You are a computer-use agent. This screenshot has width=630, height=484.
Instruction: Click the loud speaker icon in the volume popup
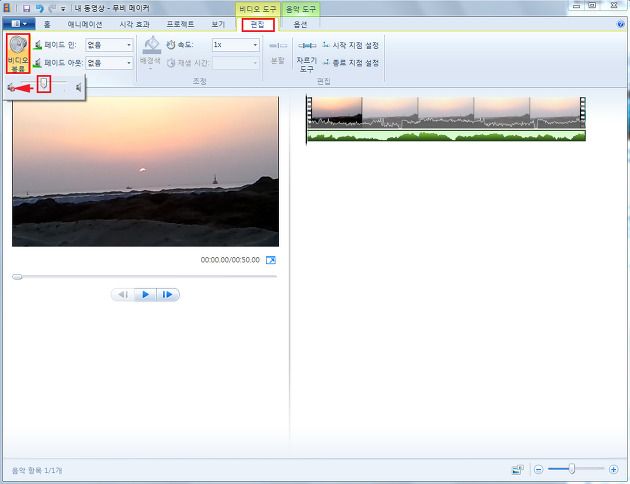[x=79, y=87]
